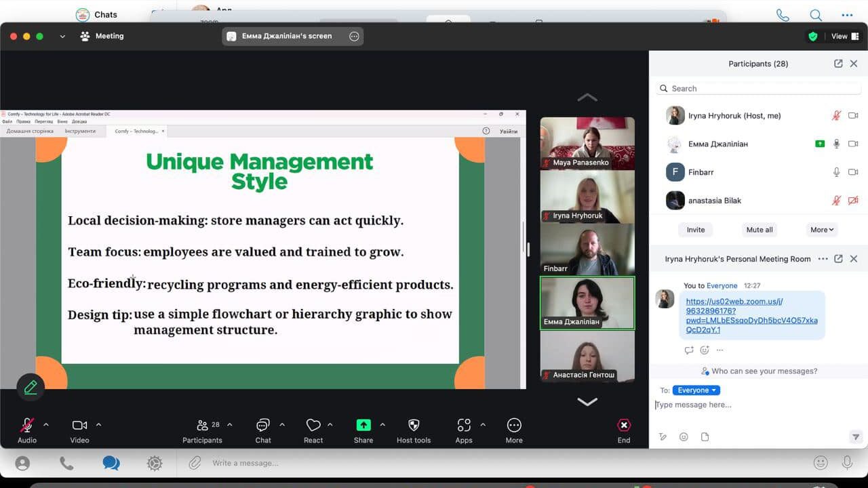Open Host tools shield icon

point(414,425)
